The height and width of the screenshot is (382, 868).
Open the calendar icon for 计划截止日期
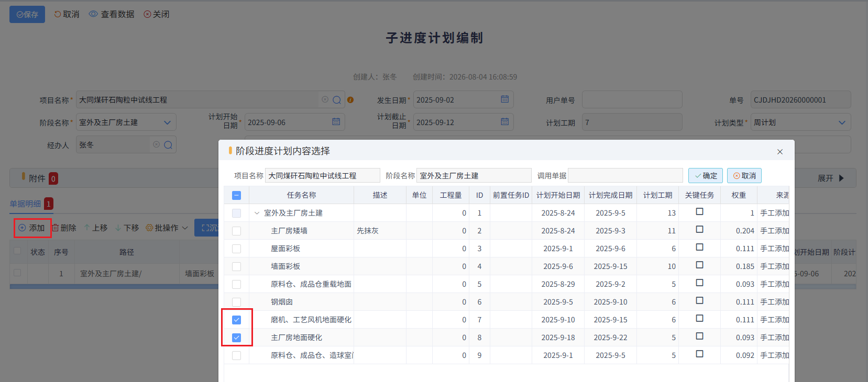(x=505, y=122)
